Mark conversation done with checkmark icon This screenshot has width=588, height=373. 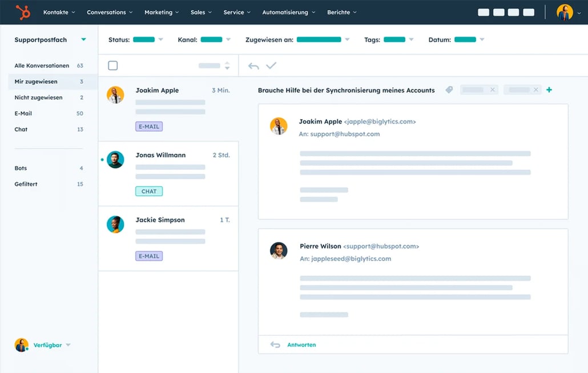[271, 66]
